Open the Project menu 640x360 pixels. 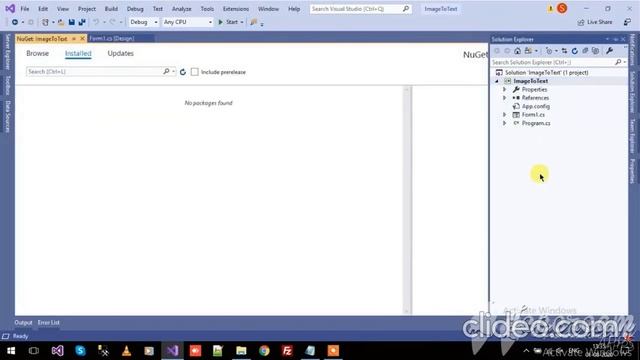pyautogui.click(x=87, y=9)
